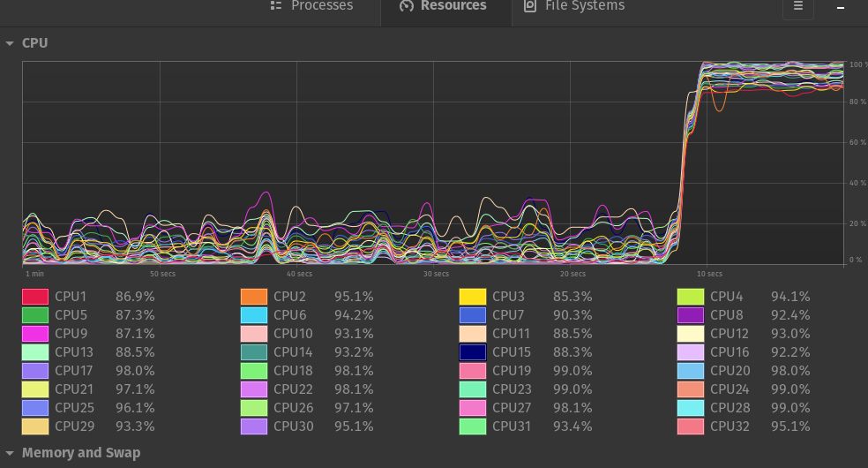Pick a new color for CPU4
Image resolution: width=868 pixels, height=468 pixels.
click(690, 297)
